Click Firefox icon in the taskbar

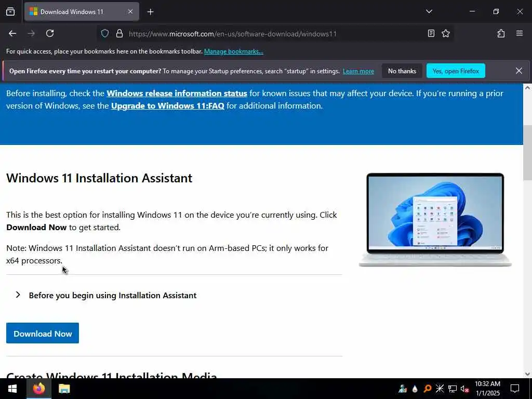pyautogui.click(x=38, y=389)
